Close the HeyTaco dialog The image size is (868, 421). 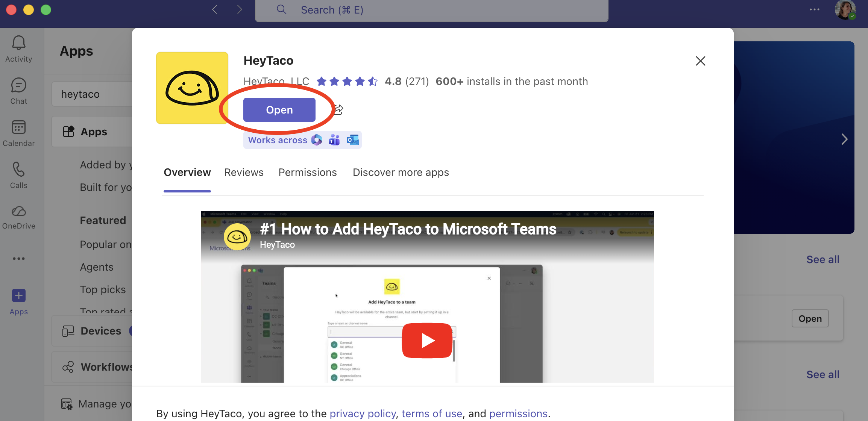[700, 61]
